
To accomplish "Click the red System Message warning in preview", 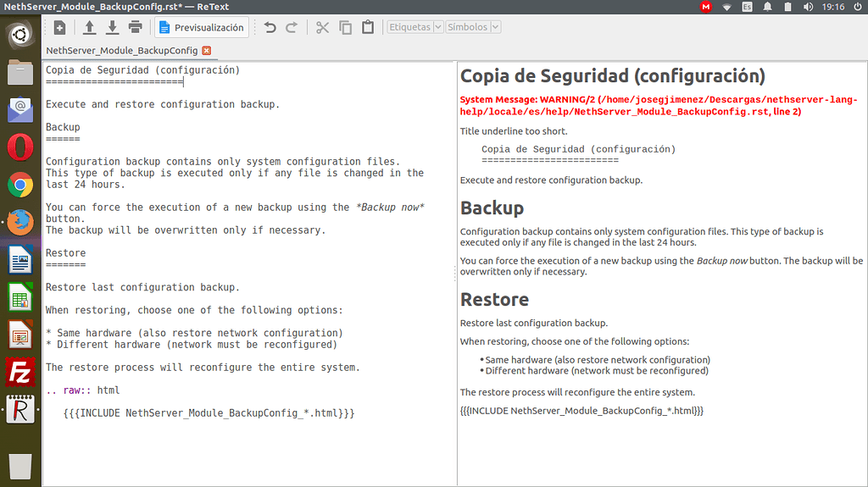I will click(x=658, y=105).
